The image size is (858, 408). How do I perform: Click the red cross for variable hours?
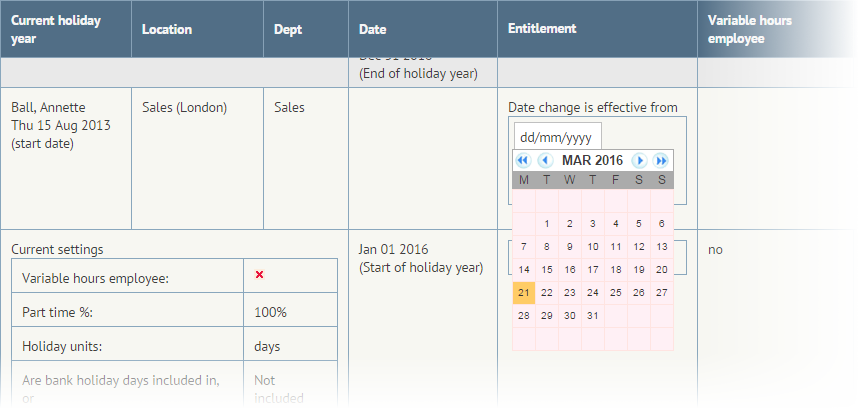[259, 275]
